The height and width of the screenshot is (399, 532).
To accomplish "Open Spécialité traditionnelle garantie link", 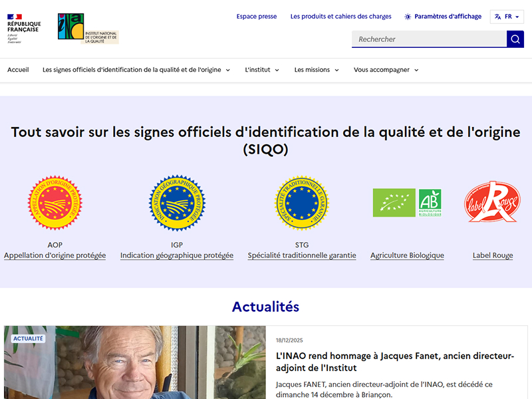I will click(x=302, y=255).
